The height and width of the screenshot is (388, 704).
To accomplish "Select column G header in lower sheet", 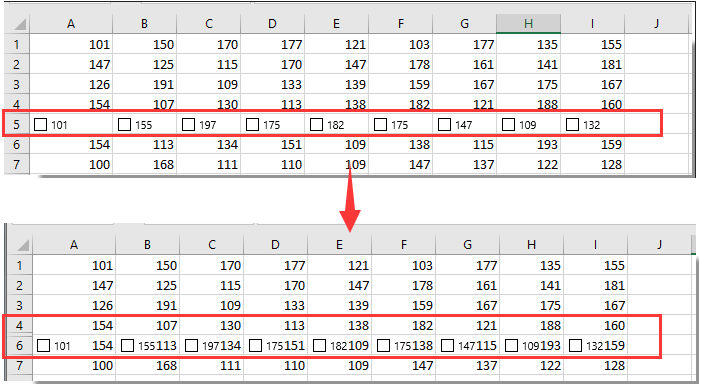I will click(x=467, y=245).
